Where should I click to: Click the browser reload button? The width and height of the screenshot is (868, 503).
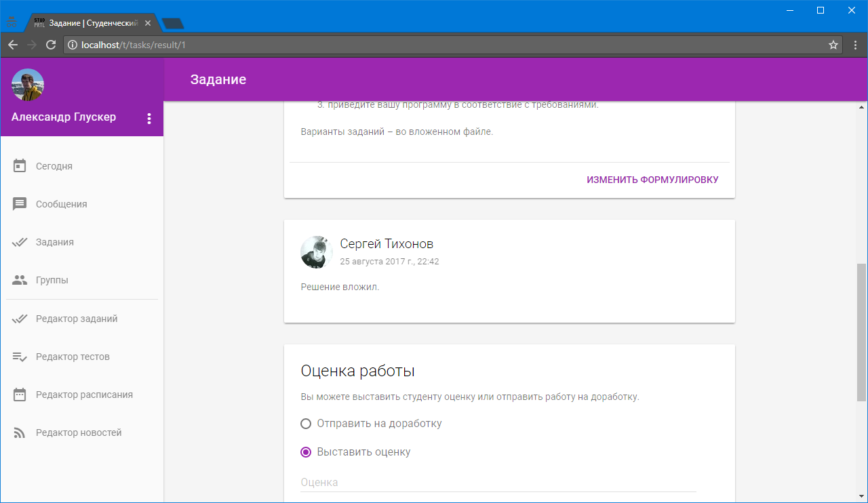51,45
